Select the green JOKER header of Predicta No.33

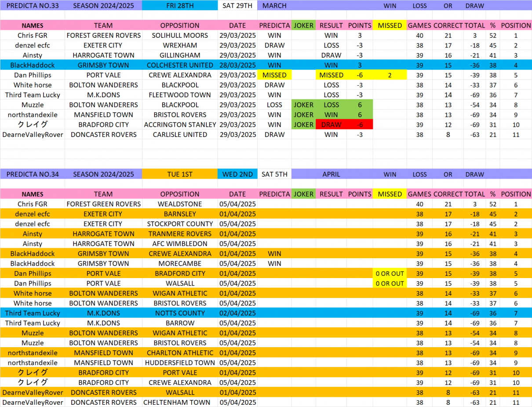303,26
